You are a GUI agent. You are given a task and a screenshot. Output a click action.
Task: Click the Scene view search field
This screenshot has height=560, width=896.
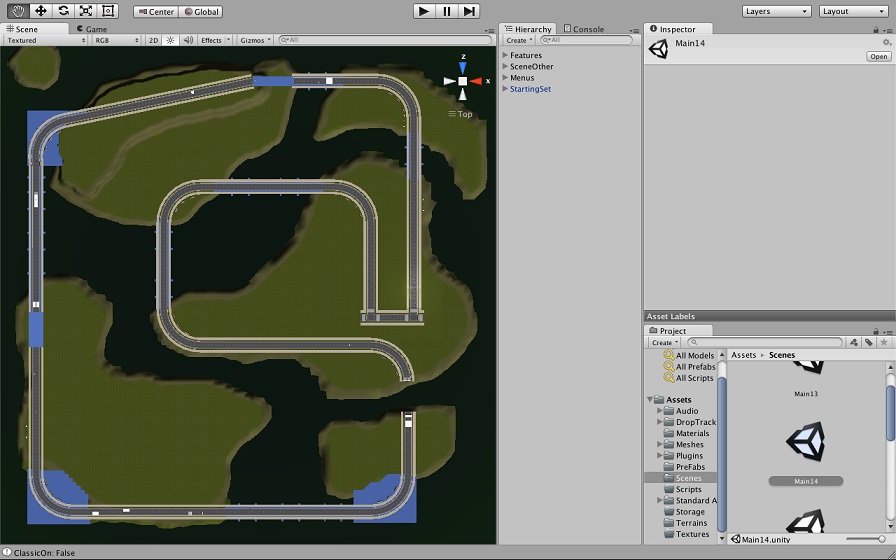385,40
